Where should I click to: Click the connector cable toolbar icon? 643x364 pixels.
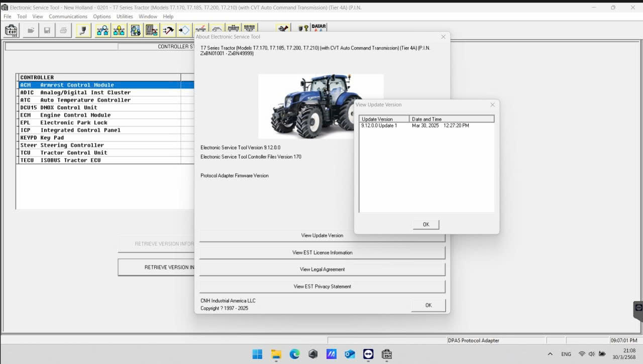(83, 31)
